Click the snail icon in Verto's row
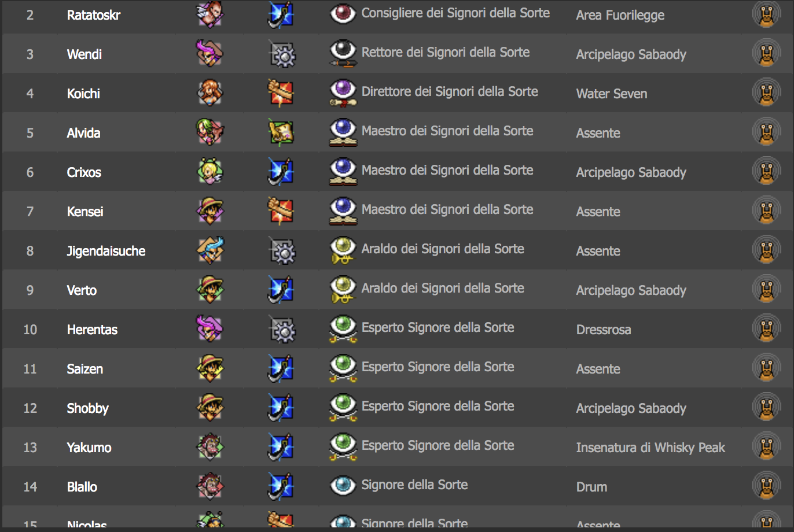Viewport: 794px width, 532px height. pos(766,290)
